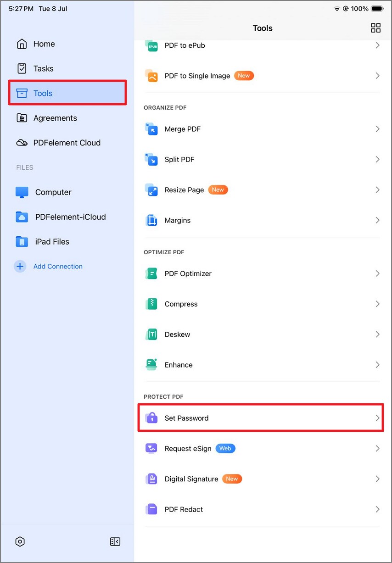Switch to grid view of tools
392x563 pixels.
point(375,28)
